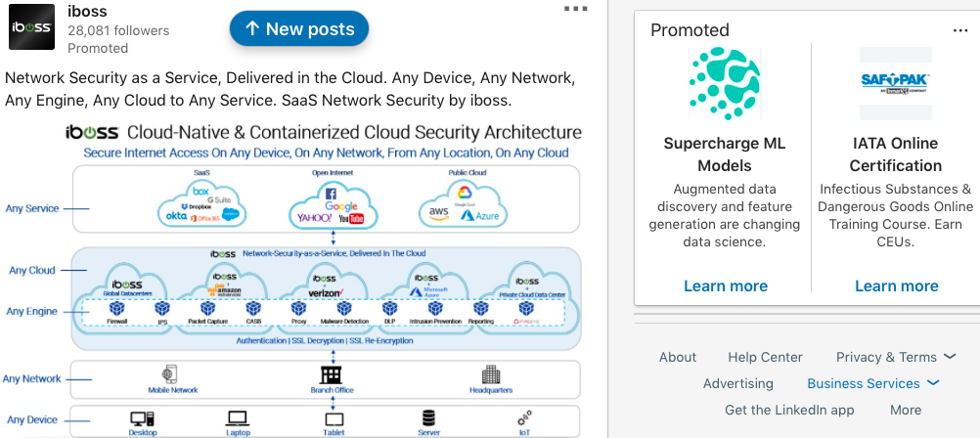This screenshot has height=438, width=980.
Task: Click the 'Any Cloud' diagram label
Action: pos(32,271)
